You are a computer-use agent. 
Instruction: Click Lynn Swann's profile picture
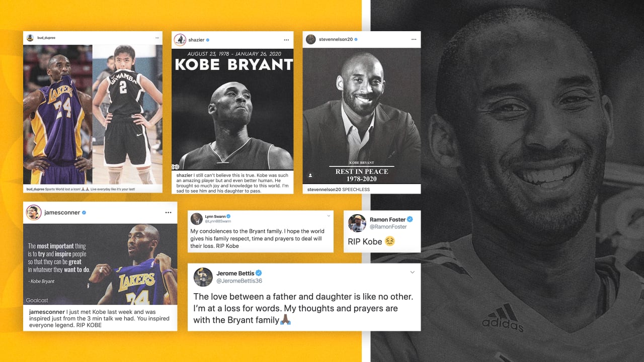point(197,219)
